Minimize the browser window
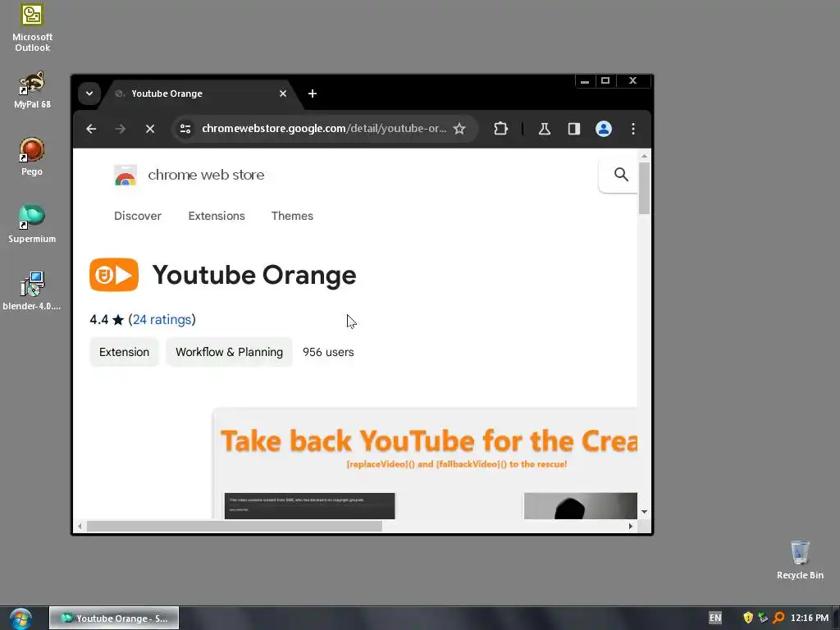The height and width of the screenshot is (630, 840). (x=585, y=81)
